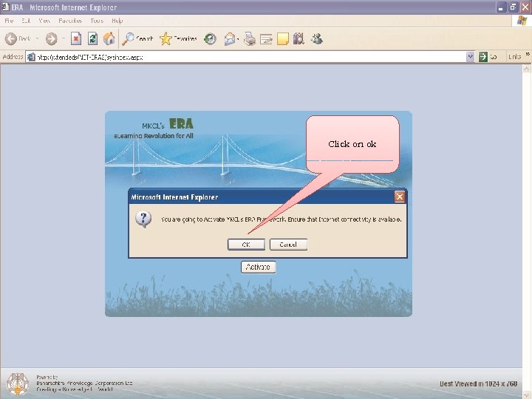The image size is (532, 399).
Task: Open the Back history dropdown arrow
Action: (x=37, y=38)
